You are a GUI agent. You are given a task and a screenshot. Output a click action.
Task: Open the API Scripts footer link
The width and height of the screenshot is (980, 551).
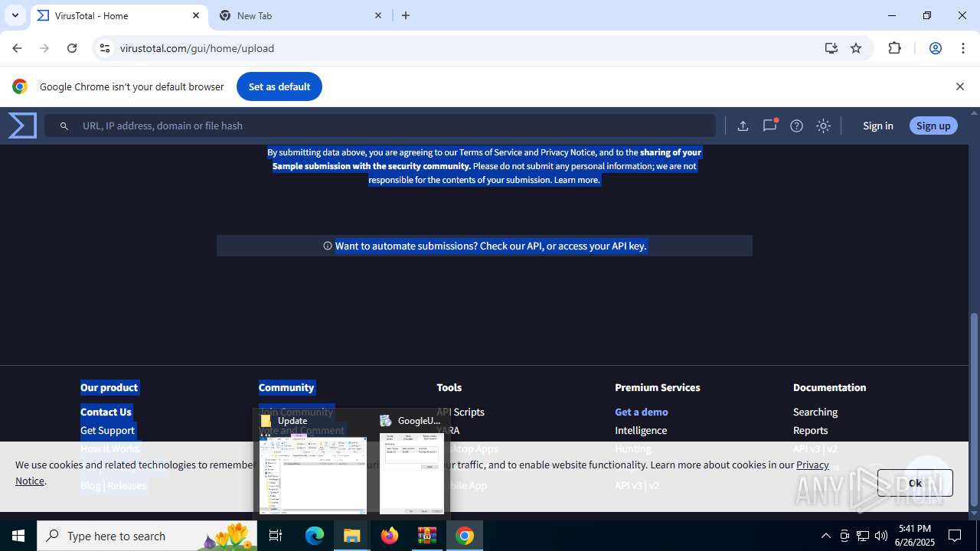click(x=461, y=412)
